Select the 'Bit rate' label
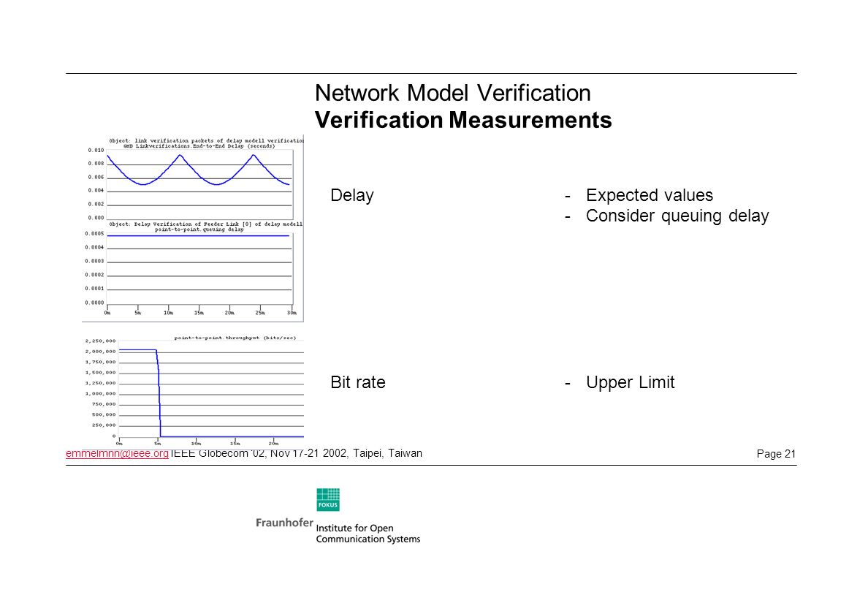 [x=357, y=382]
